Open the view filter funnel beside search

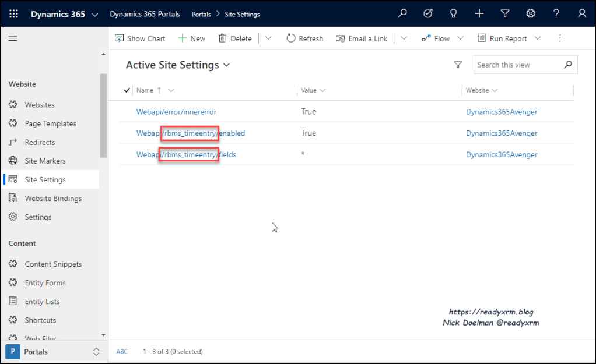458,65
